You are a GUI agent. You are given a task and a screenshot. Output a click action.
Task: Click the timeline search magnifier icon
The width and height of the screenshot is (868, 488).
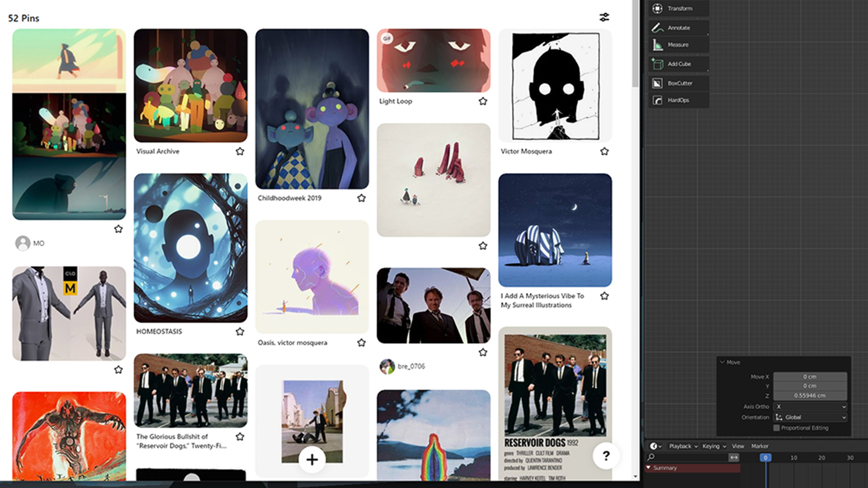pos(651,457)
